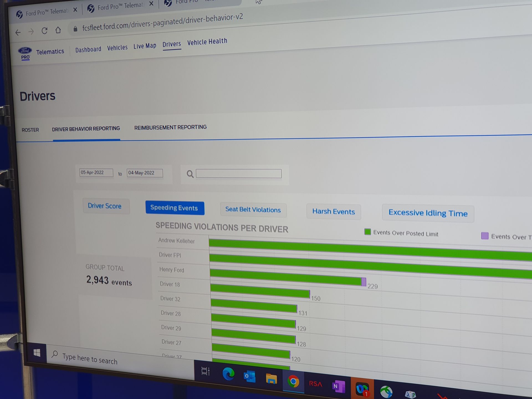
Task: Open the RSA app from the taskbar
Action: click(x=316, y=384)
